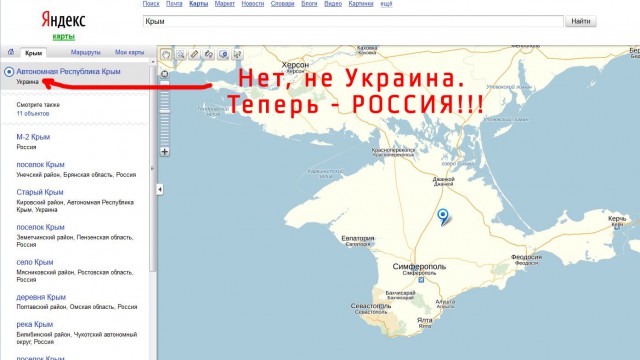Click Мясниковский район, Ростовская область address text
Image resolution: width=640 pixels, height=360 pixels.
(75, 276)
